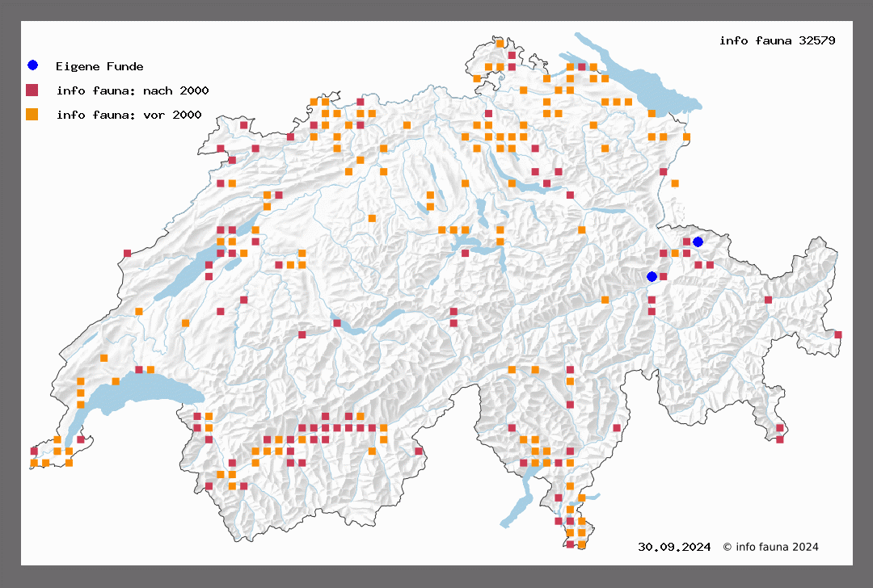Image resolution: width=873 pixels, height=588 pixels.
Task: Select the 'Eigene Funde' legend label
Action: tap(99, 66)
